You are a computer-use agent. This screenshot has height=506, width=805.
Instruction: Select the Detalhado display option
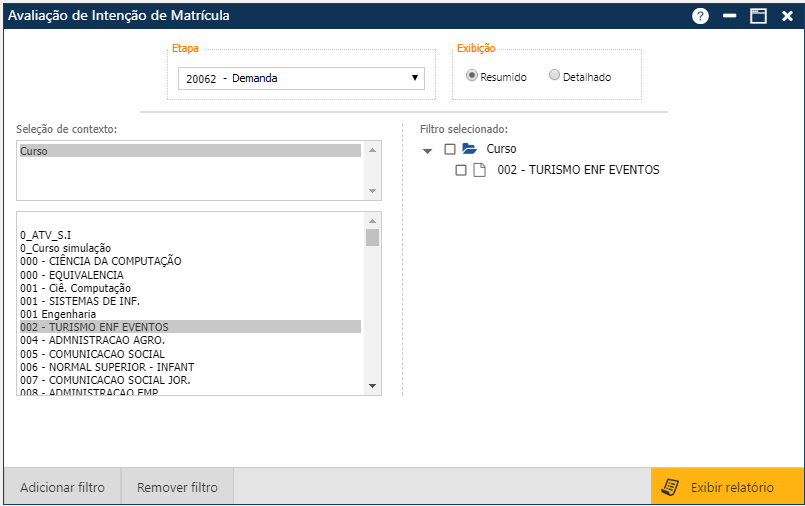coord(555,76)
